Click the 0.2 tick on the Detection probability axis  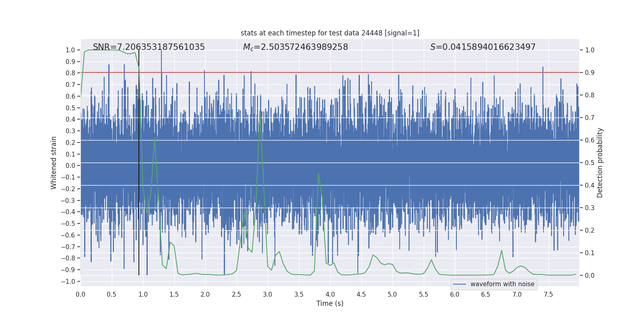coord(590,231)
